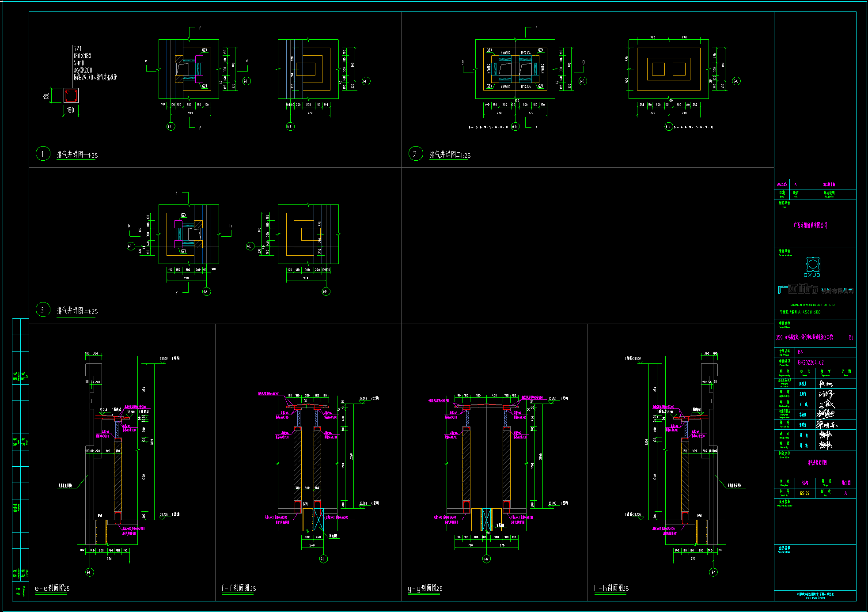Select the φ6@200 stirrup annotation
The width and height of the screenshot is (868, 612).
pos(83,70)
